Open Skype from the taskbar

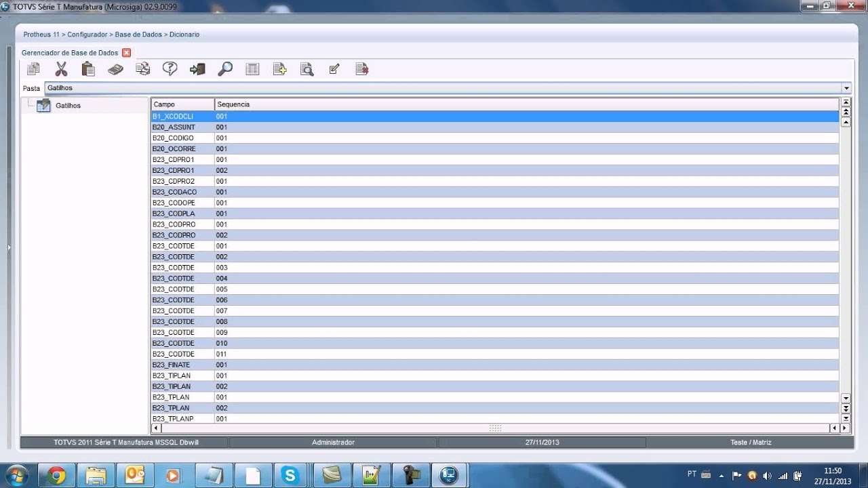291,475
